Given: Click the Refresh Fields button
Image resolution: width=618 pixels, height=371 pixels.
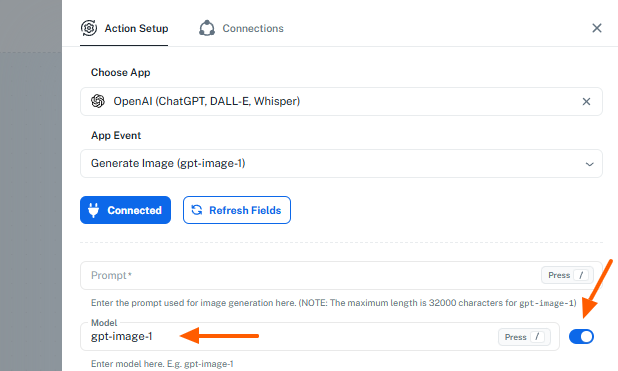Looking at the screenshot, I should pos(237,210).
